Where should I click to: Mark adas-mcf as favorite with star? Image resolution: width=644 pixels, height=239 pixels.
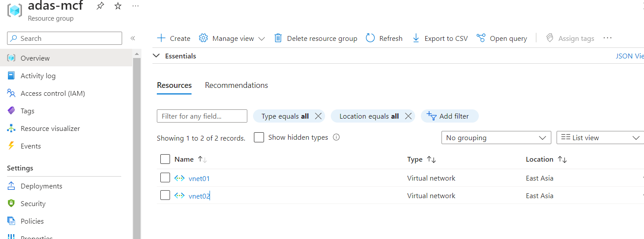coord(118,6)
